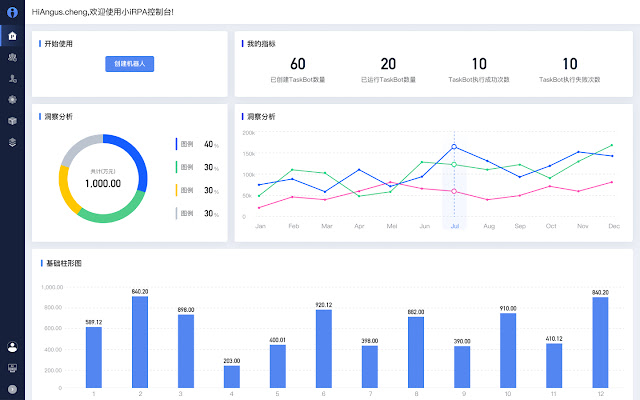This screenshot has height=400, width=640.
Task: Click the 洞察分析 heading above the line chart
Action: [x=261, y=117]
